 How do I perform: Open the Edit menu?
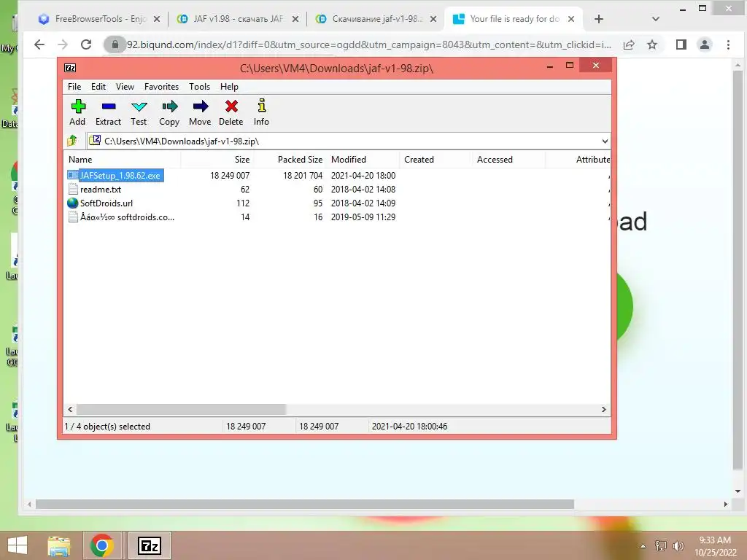tap(98, 87)
